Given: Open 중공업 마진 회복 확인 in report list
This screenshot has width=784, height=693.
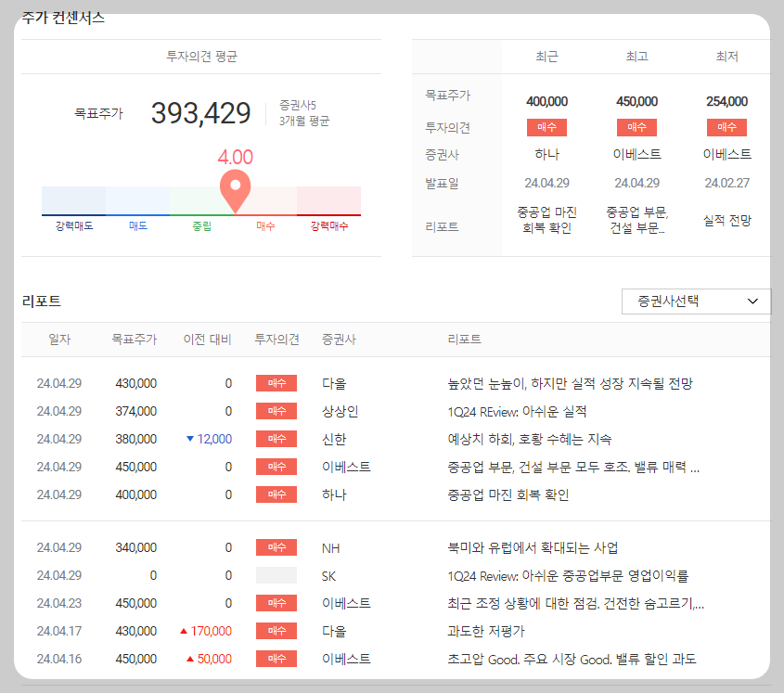Looking at the screenshot, I should (508, 494).
